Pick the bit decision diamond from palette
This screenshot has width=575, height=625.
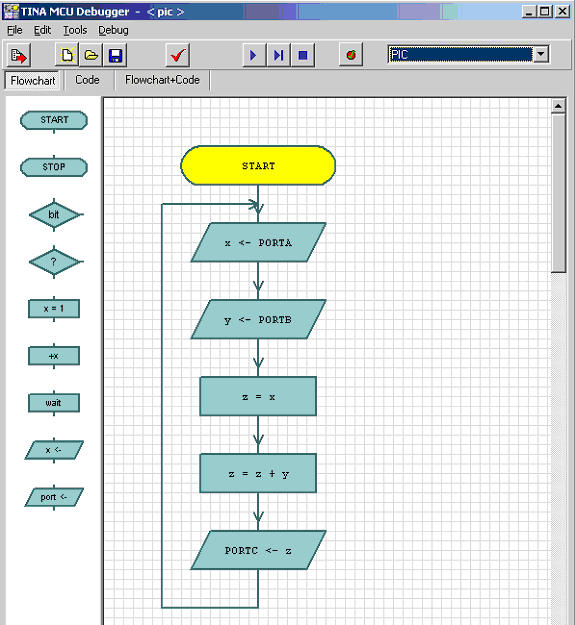point(54,215)
